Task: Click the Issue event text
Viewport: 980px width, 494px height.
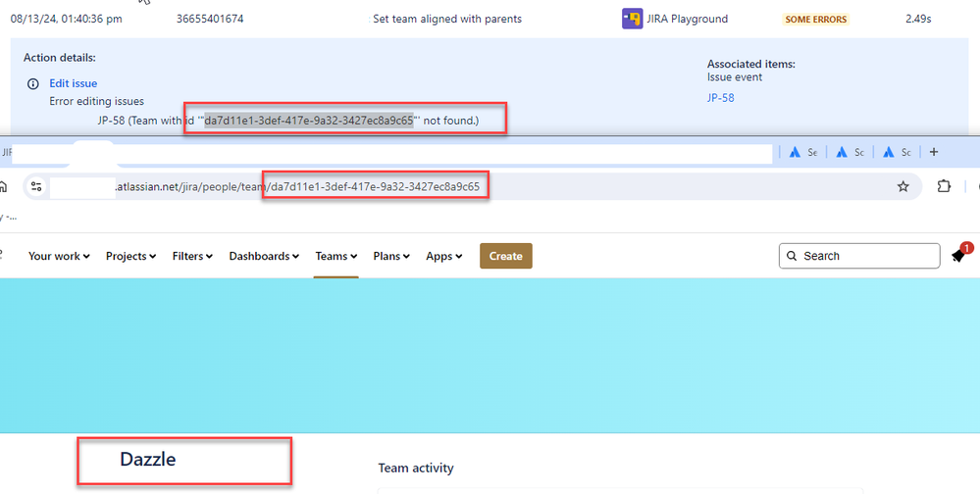Action: (735, 77)
